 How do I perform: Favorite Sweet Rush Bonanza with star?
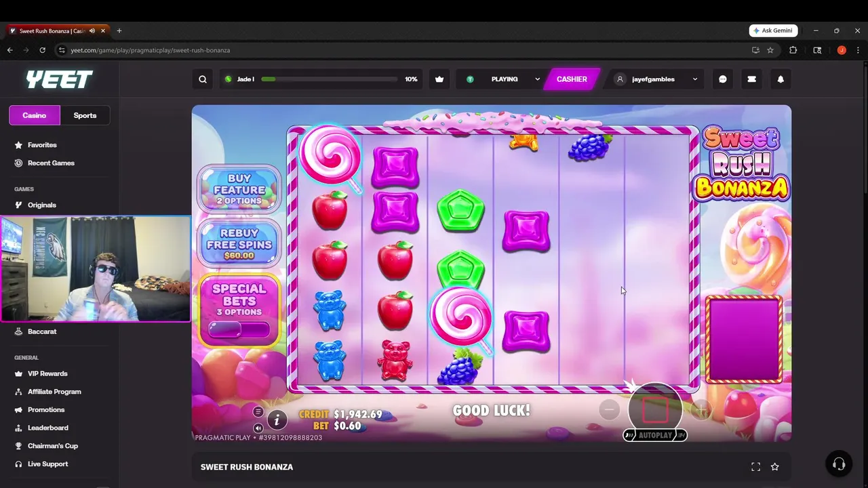tap(775, 467)
